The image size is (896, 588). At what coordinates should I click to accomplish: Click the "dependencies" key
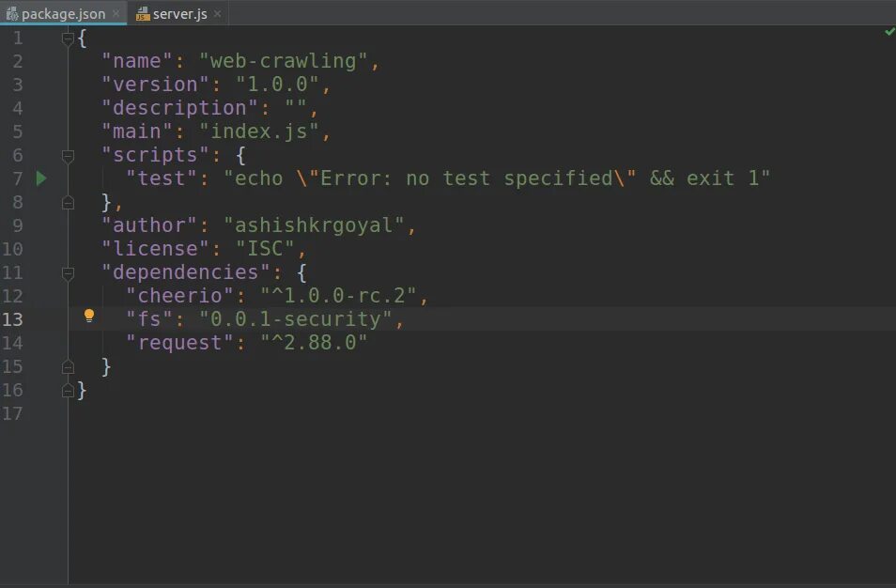click(186, 272)
